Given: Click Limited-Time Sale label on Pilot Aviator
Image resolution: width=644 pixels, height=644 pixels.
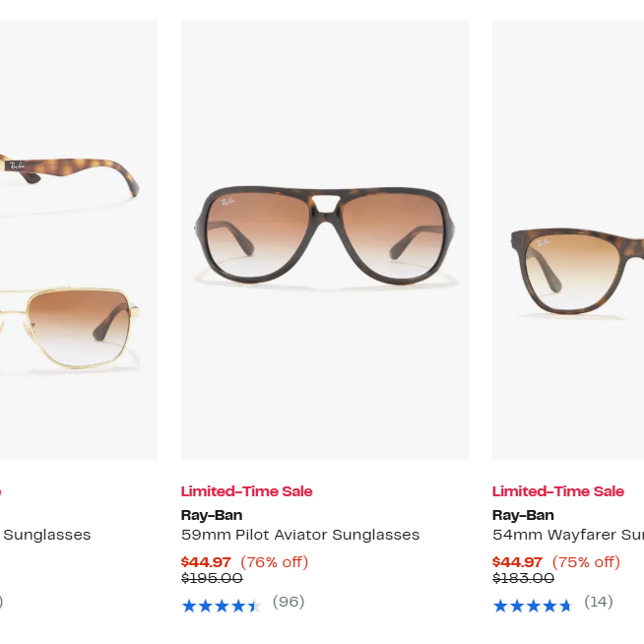Looking at the screenshot, I should coord(246,491).
